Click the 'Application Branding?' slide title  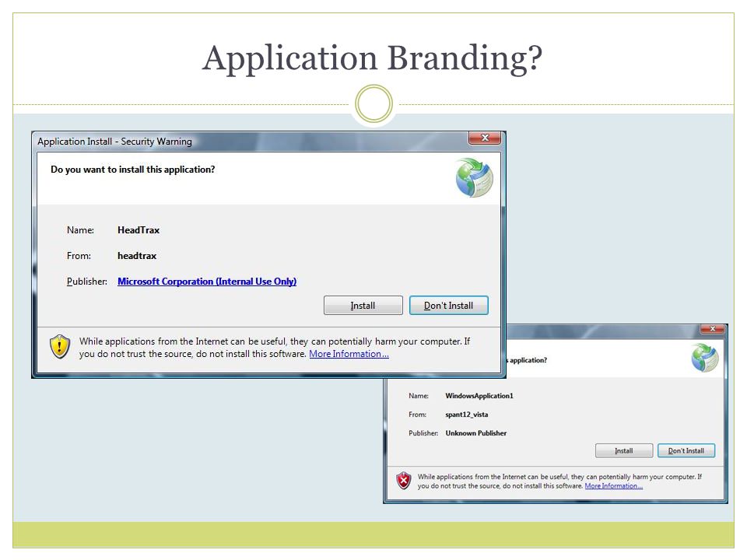click(373, 58)
